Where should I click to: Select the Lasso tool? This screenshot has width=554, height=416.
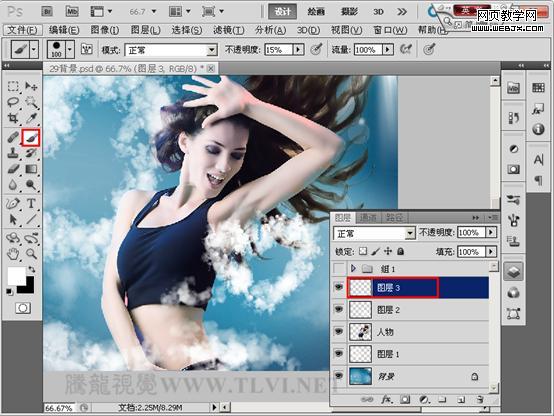click(x=13, y=102)
